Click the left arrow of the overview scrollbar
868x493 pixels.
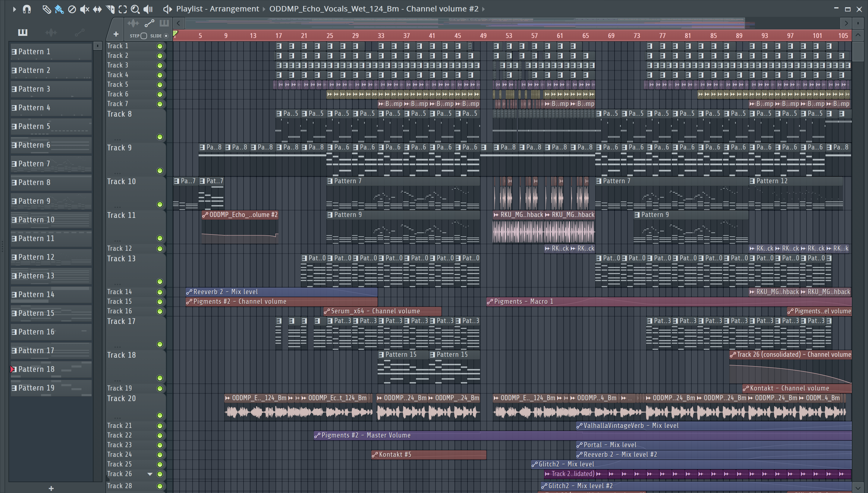[x=178, y=23]
